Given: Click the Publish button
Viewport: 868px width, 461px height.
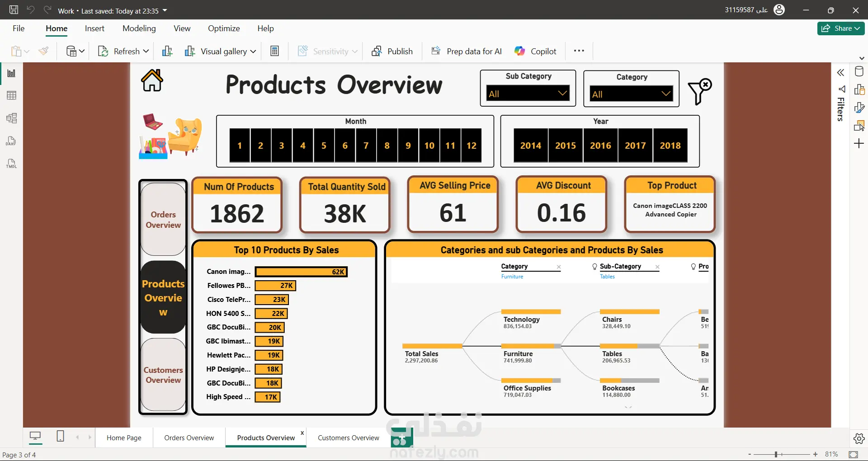Looking at the screenshot, I should (x=392, y=52).
